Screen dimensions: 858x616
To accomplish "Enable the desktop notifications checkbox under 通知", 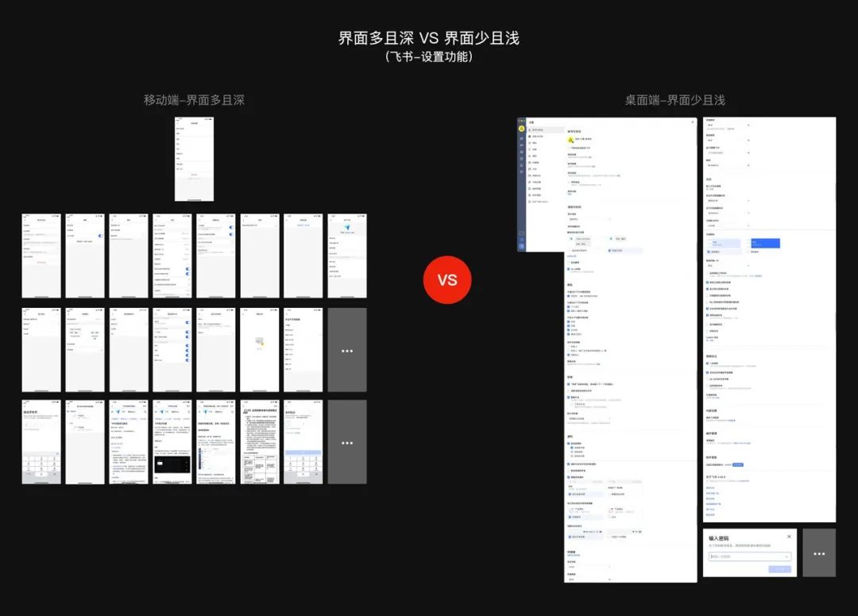I will [568, 444].
